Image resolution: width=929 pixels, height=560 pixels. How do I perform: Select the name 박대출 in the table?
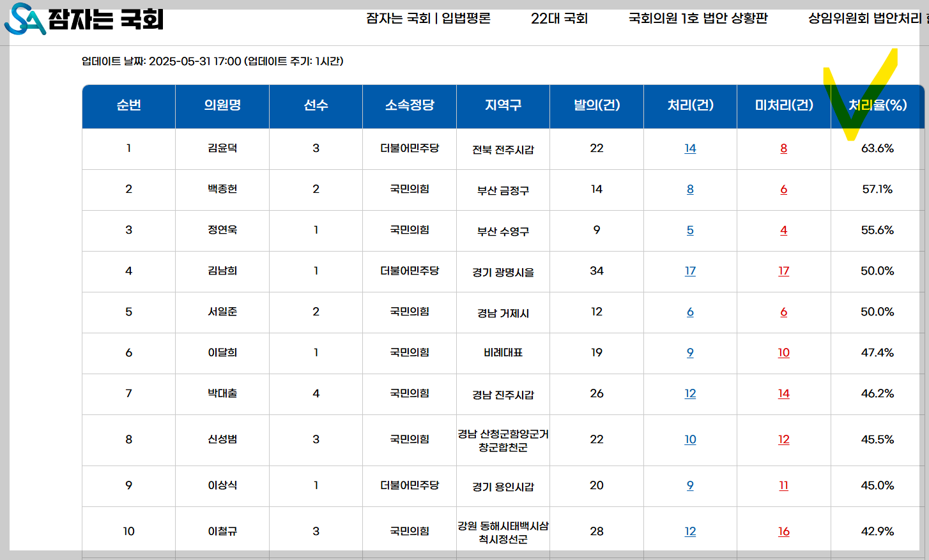click(222, 393)
